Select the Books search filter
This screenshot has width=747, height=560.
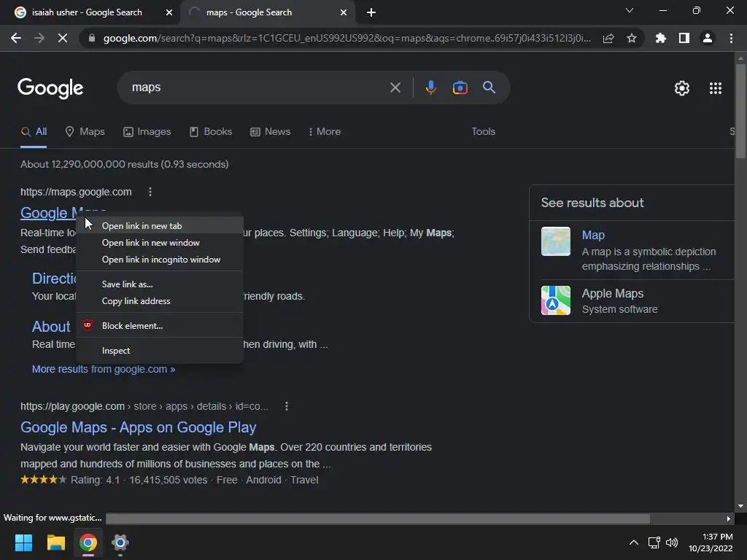pyautogui.click(x=211, y=131)
